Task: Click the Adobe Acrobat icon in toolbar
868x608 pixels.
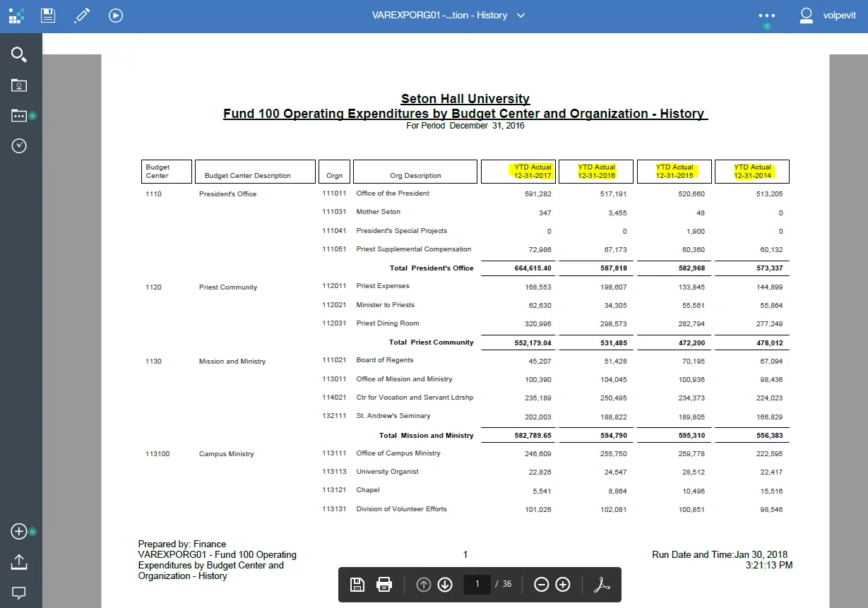Action: pyautogui.click(x=600, y=584)
